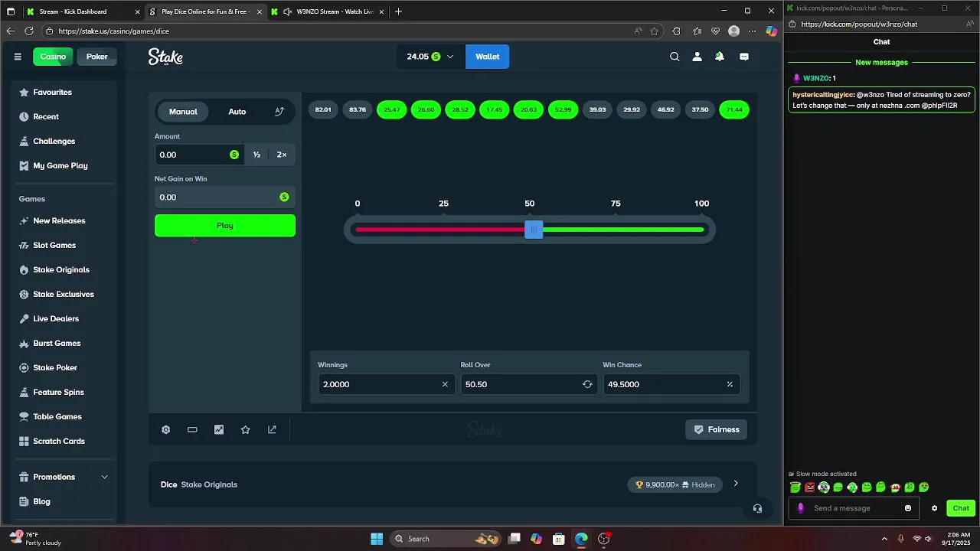Swap Roll Over to Roll Under icon
980x551 pixels.
pos(587,384)
